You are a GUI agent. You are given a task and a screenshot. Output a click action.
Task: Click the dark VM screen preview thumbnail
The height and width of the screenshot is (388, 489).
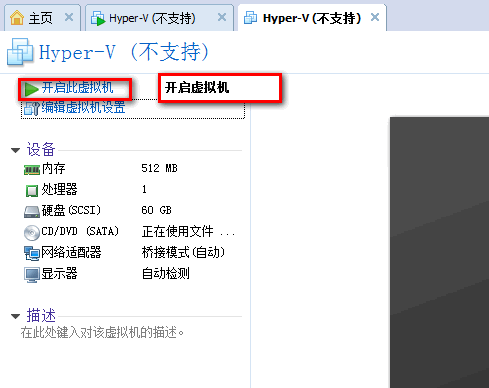tap(439, 252)
